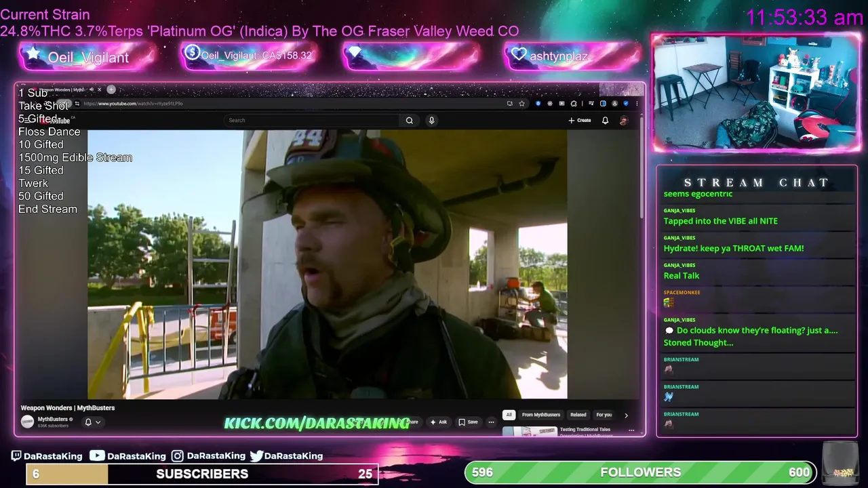
Task: Select the For you chip
Action: [x=604, y=415]
